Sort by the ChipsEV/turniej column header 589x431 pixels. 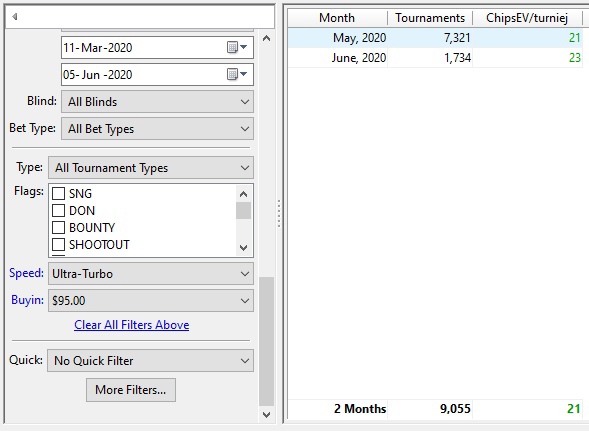point(527,18)
